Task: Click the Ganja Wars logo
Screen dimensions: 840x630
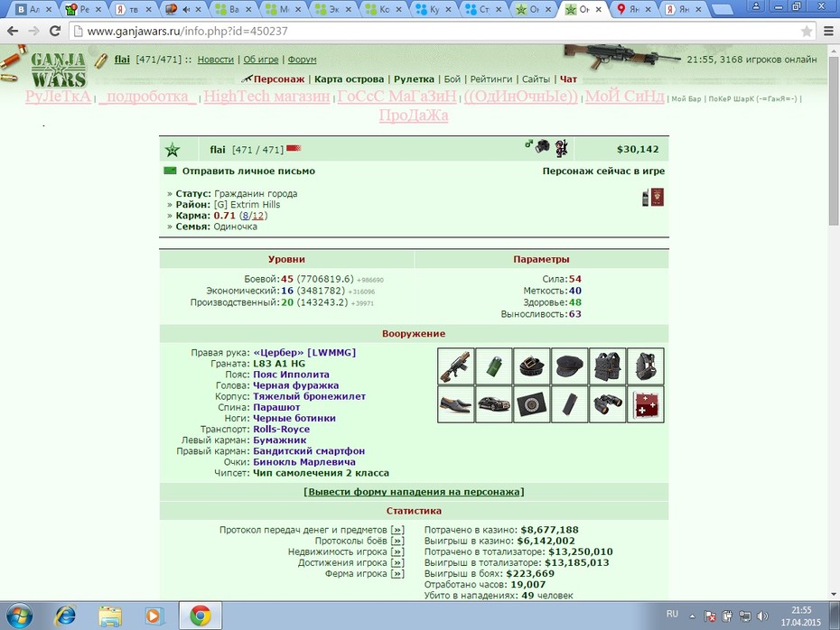Action: pyautogui.click(x=58, y=69)
